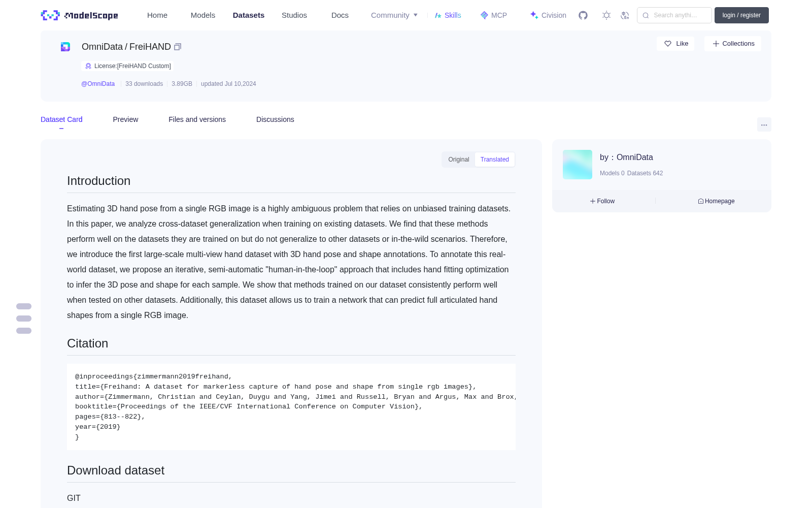Select the Dataset Card tab
Screen dimensions: 812x508
coord(61,119)
